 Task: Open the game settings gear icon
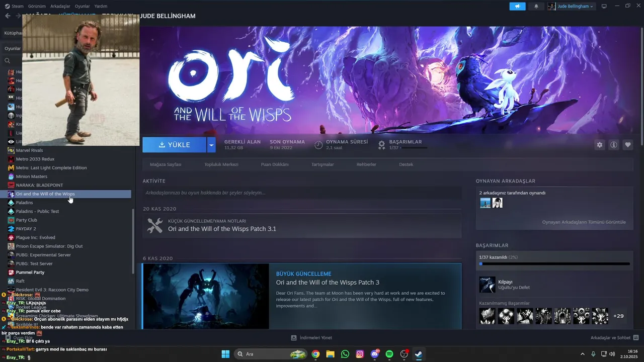tap(599, 145)
